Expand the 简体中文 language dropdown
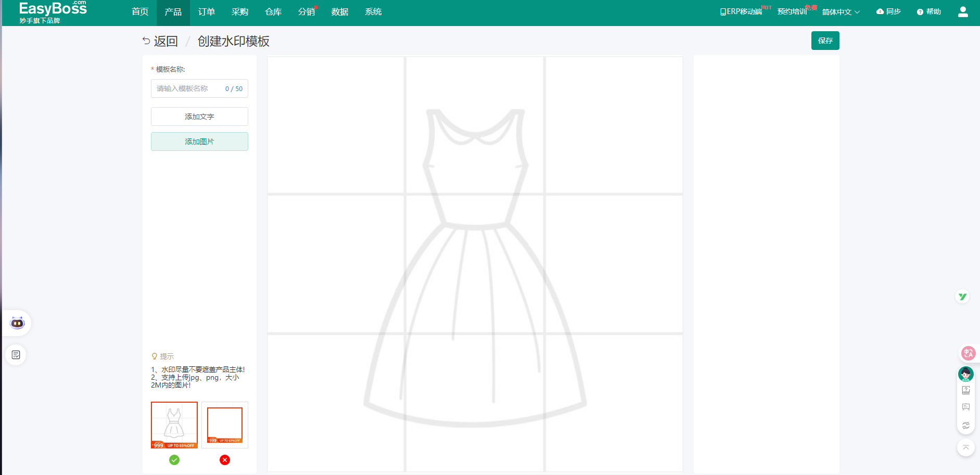Viewport: 980px width, 475px height. coord(841,12)
